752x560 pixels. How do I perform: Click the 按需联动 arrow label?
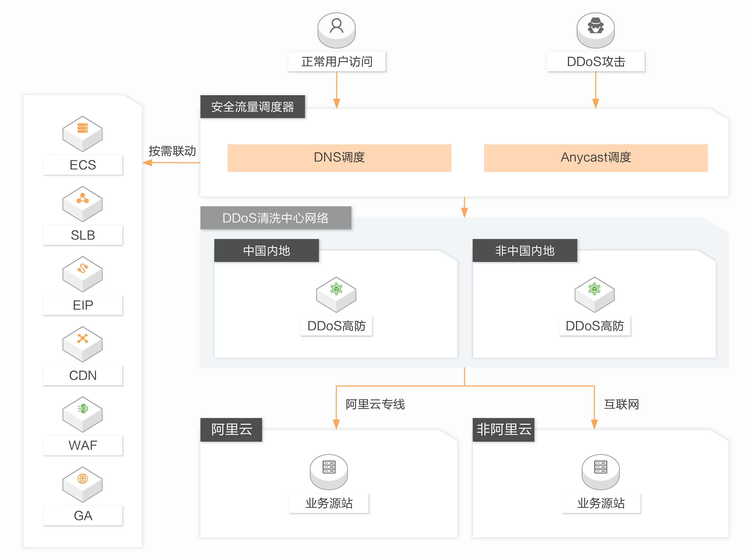click(172, 151)
